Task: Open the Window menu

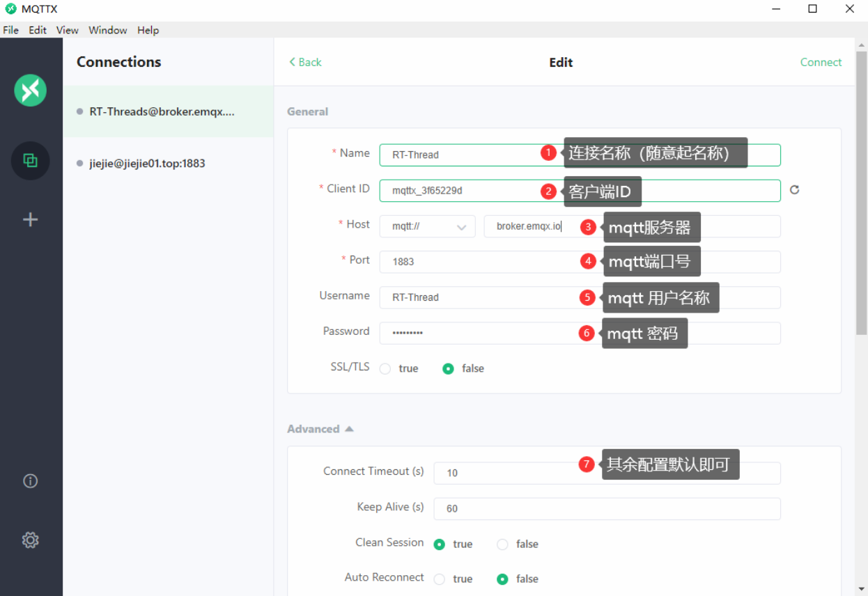Action: [108, 30]
